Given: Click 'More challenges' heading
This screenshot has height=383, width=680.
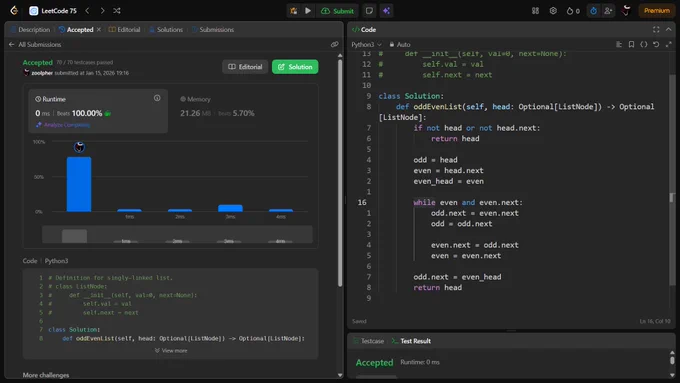Looking at the screenshot, I should tap(46, 375).
